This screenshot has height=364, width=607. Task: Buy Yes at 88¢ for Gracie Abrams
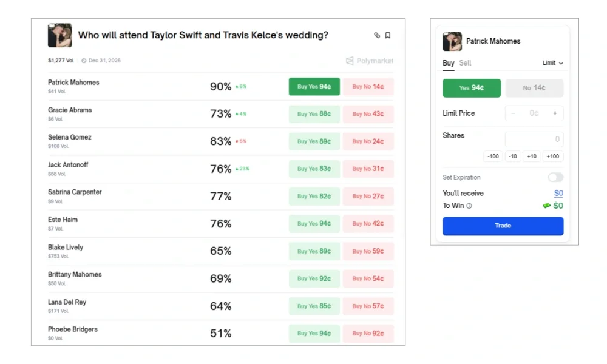[314, 114]
